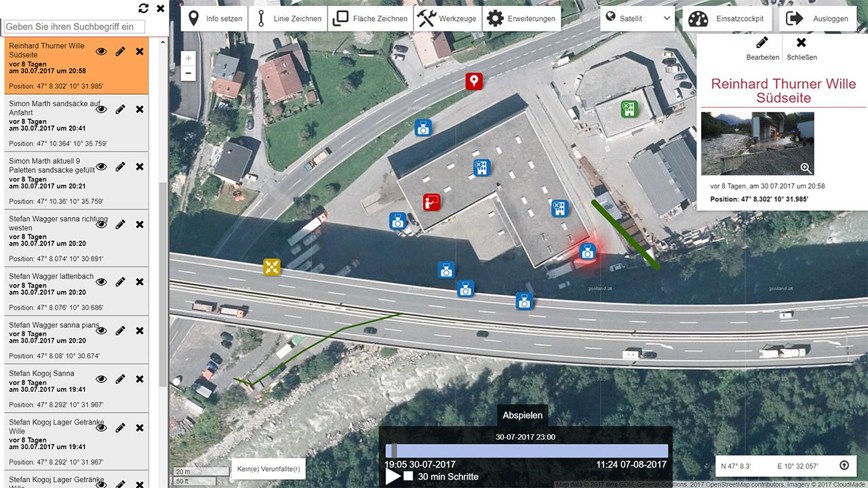Click the up-arrow icon beside coordinates
This screenshot has height=488, width=868.
(844, 466)
